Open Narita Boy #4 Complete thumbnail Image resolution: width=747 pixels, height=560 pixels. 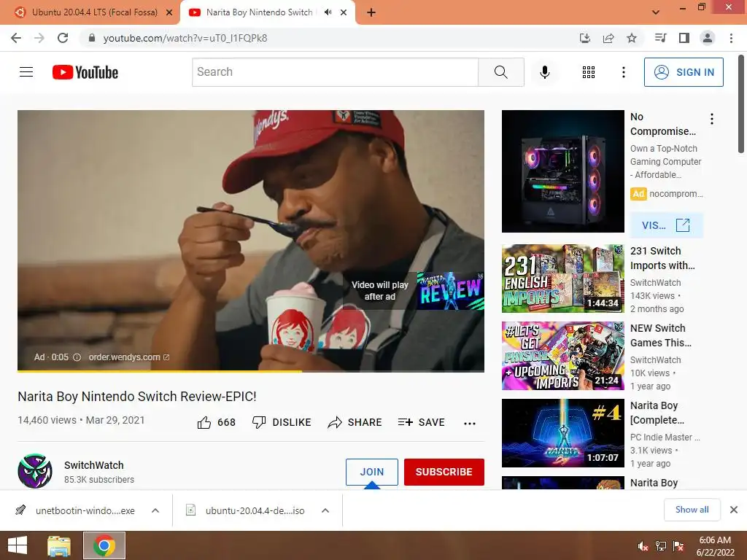coord(562,433)
